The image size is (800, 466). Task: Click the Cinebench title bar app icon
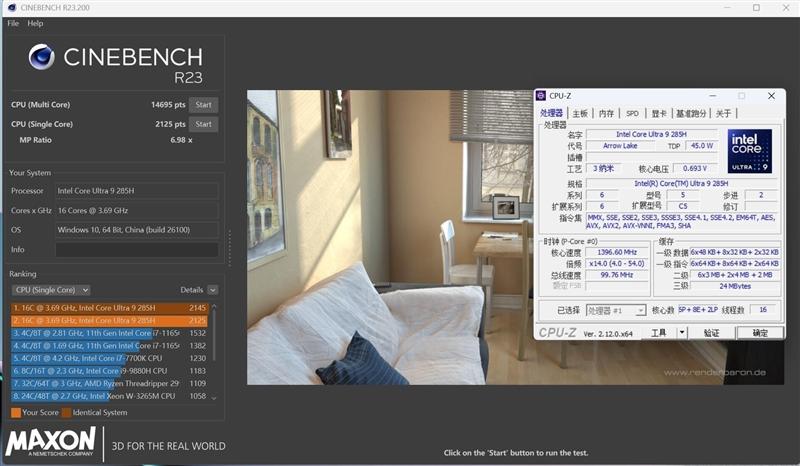[7, 6]
